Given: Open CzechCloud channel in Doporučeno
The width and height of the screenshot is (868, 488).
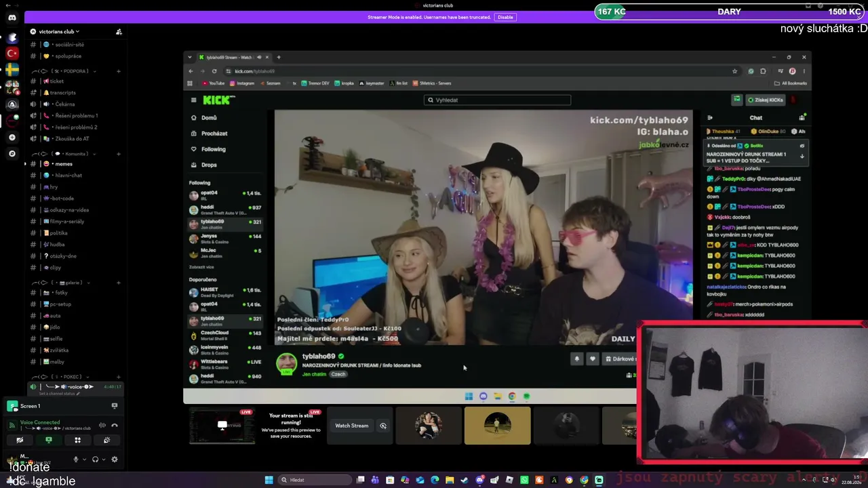Looking at the screenshot, I should coord(226,335).
